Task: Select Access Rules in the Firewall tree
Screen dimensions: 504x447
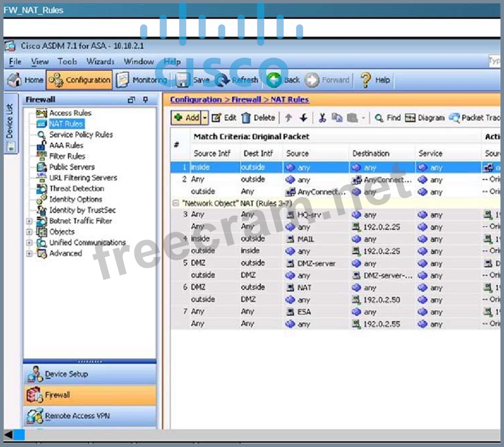Action: 70,113
